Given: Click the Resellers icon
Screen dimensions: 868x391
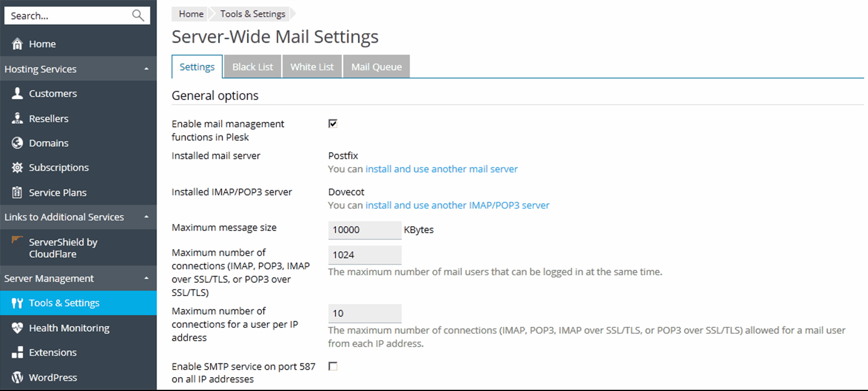Looking at the screenshot, I should click(17, 119).
